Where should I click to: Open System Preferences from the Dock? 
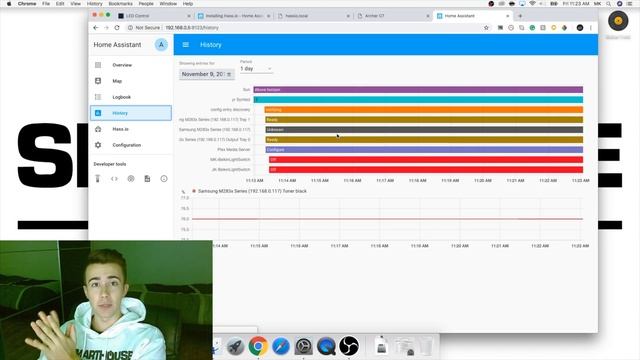(x=304, y=346)
